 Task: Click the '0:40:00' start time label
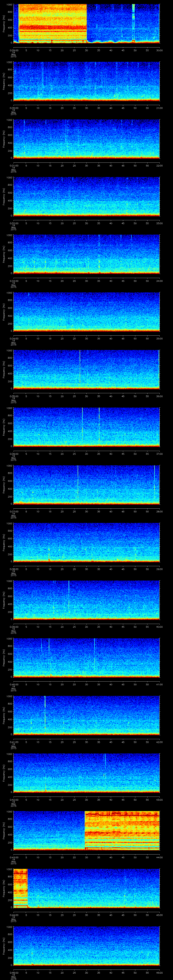[x=14, y=684]
